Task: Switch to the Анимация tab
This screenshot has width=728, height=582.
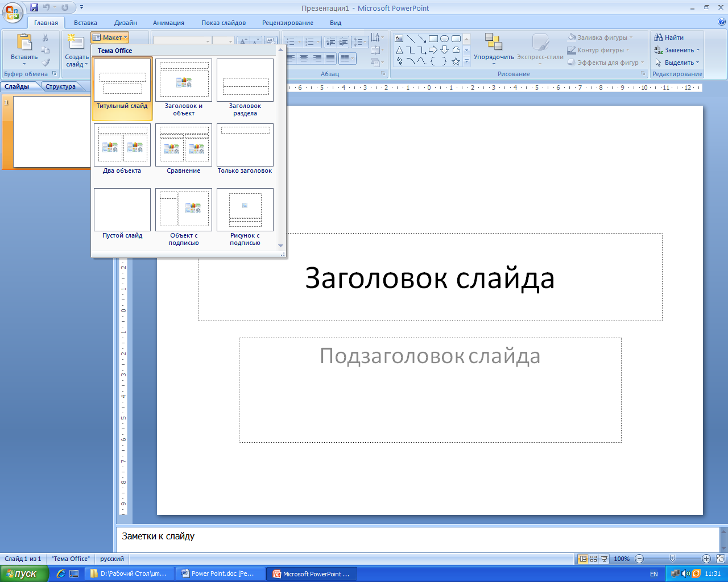Action: pyautogui.click(x=168, y=23)
